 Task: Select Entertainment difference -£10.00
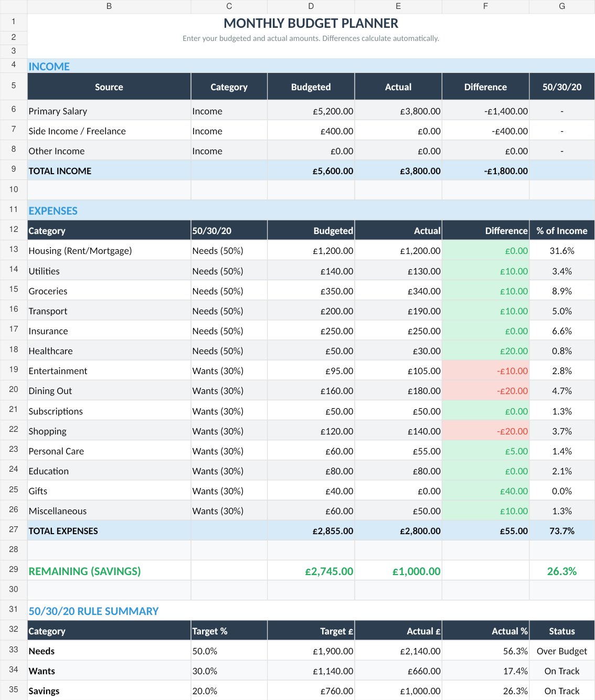pos(485,370)
